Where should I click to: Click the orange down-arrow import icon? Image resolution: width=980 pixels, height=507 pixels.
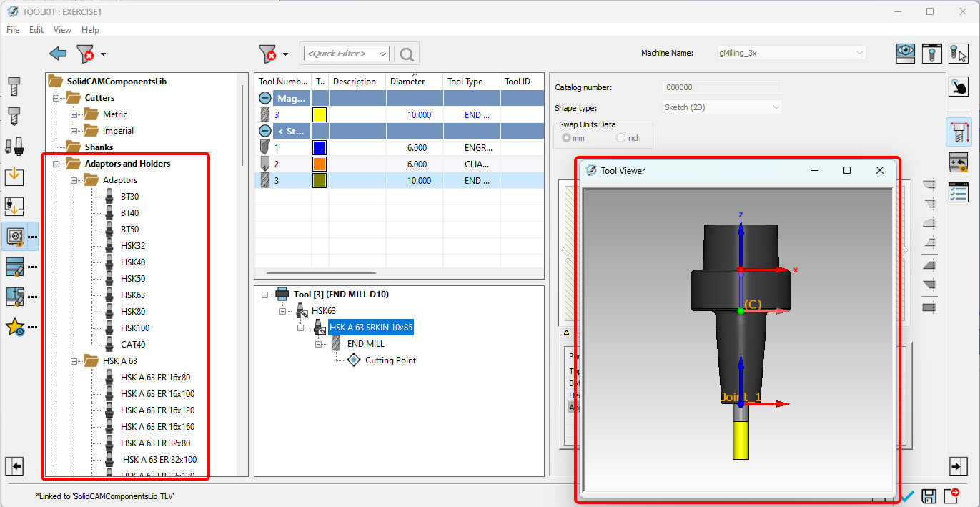(x=14, y=176)
